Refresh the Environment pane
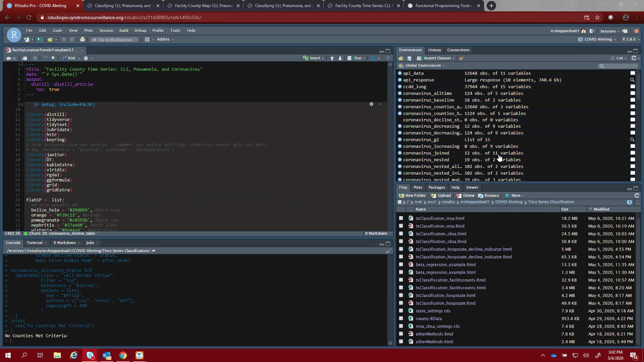 (634, 58)
